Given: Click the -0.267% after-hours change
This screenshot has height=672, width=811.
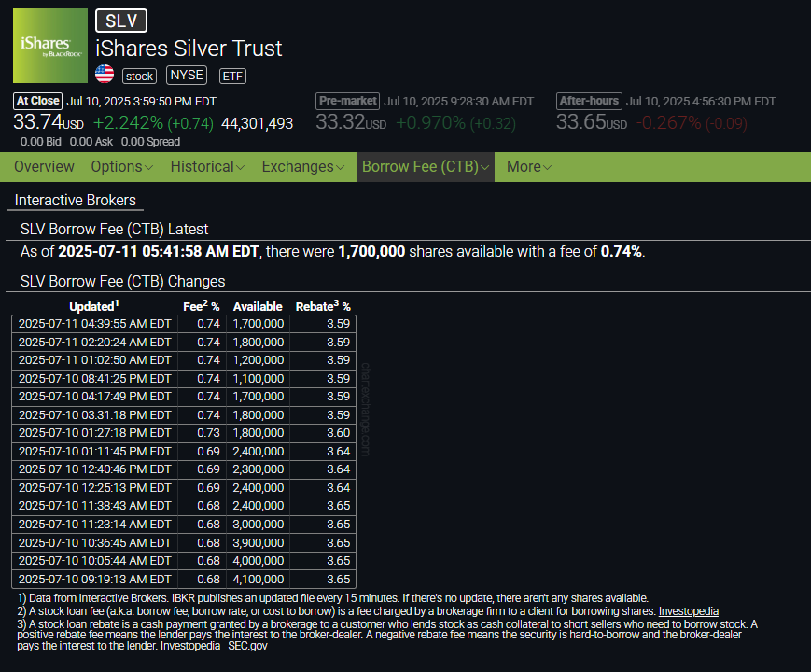Looking at the screenshot, I should pos(669,123).
